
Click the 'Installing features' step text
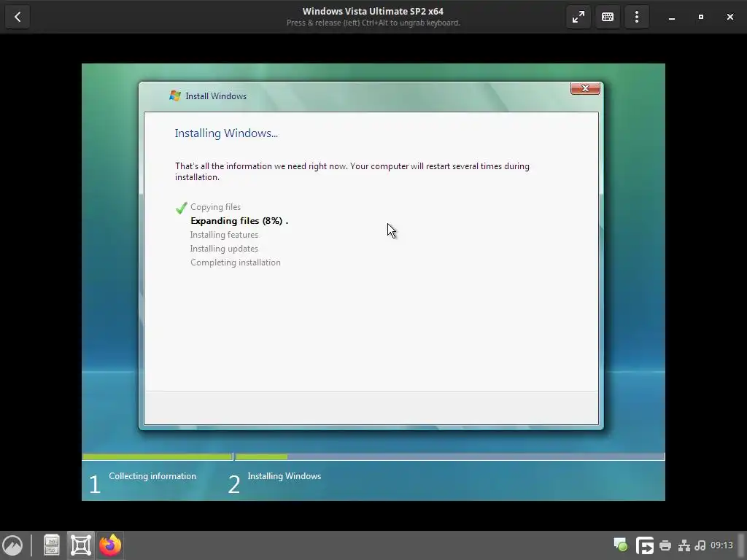(224, 235)
